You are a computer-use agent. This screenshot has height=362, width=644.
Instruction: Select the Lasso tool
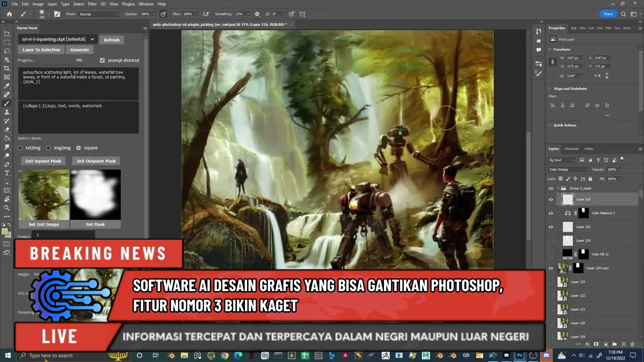tap(7, 51)
